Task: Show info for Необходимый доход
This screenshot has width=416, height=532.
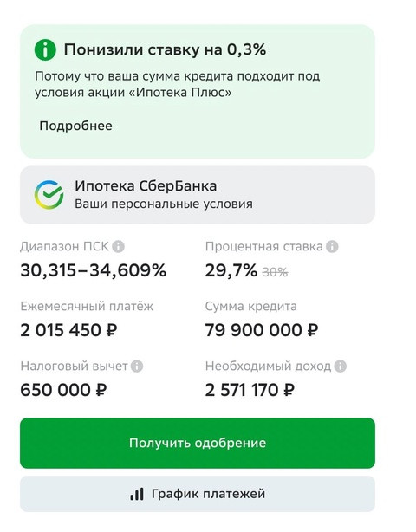Action: 341,367
